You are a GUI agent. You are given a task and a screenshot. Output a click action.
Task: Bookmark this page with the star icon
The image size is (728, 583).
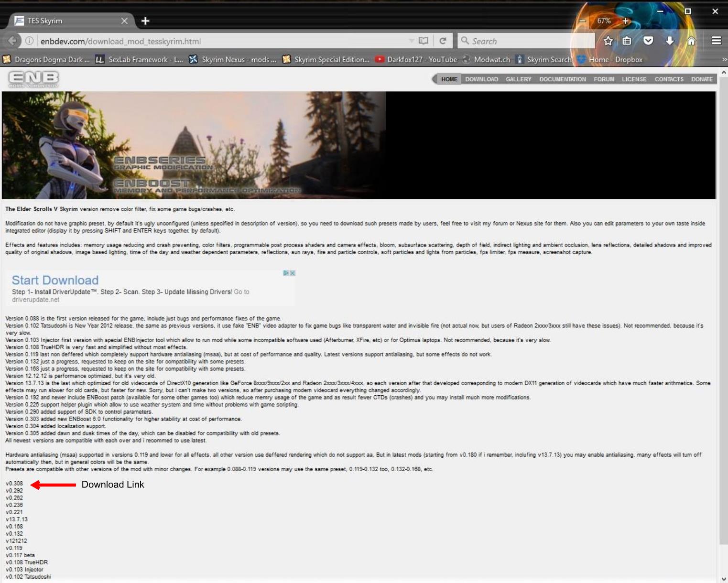[x=608, y=41]
